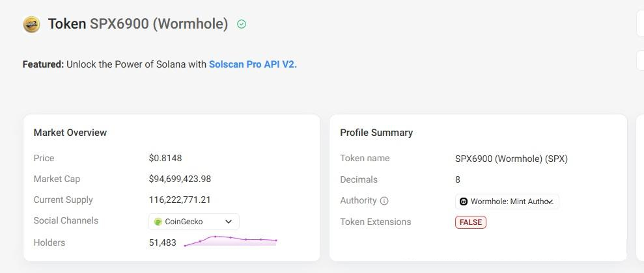644x273 pixels.
Task: Click the Authority info circle icon
Action: pyautogui.click(x=384, y=201)
